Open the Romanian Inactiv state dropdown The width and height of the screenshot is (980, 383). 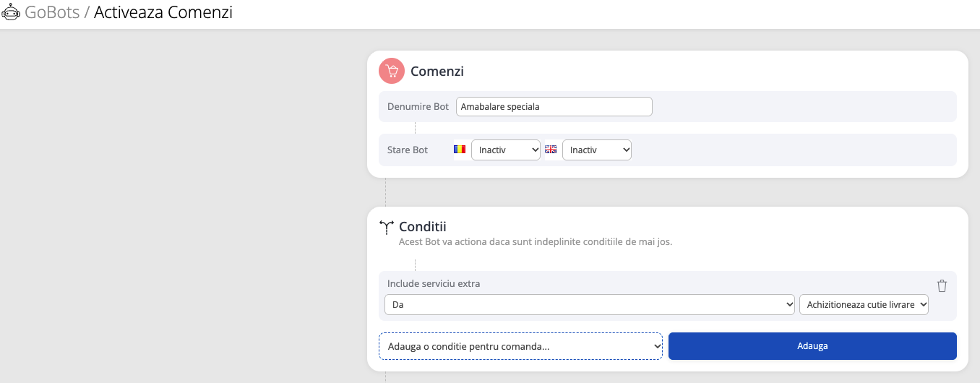[506, 150]
